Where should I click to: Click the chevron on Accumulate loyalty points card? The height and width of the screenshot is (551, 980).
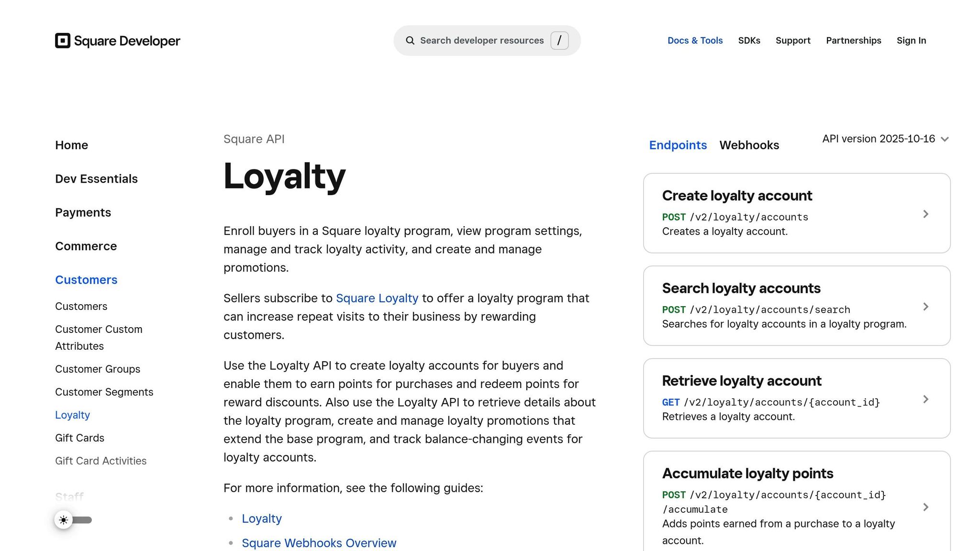pos(926,507)
